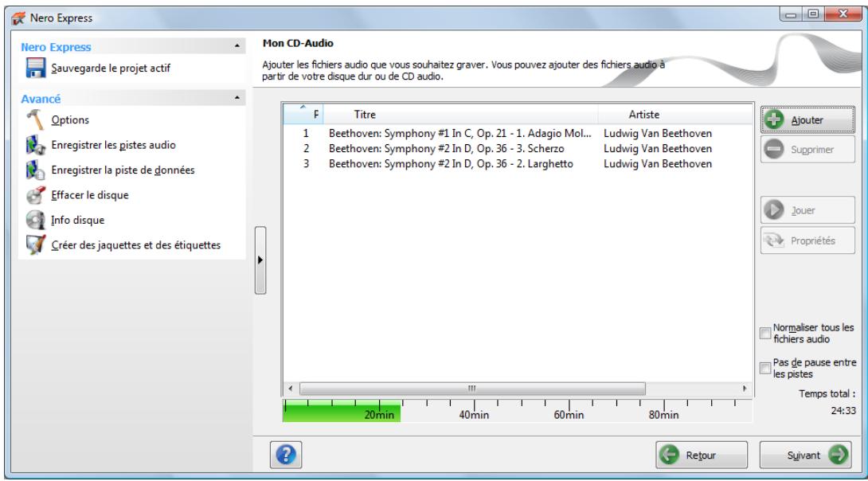868x481 pixels.
Task: Click the blue question mark help icon
Action: [286, 455]
